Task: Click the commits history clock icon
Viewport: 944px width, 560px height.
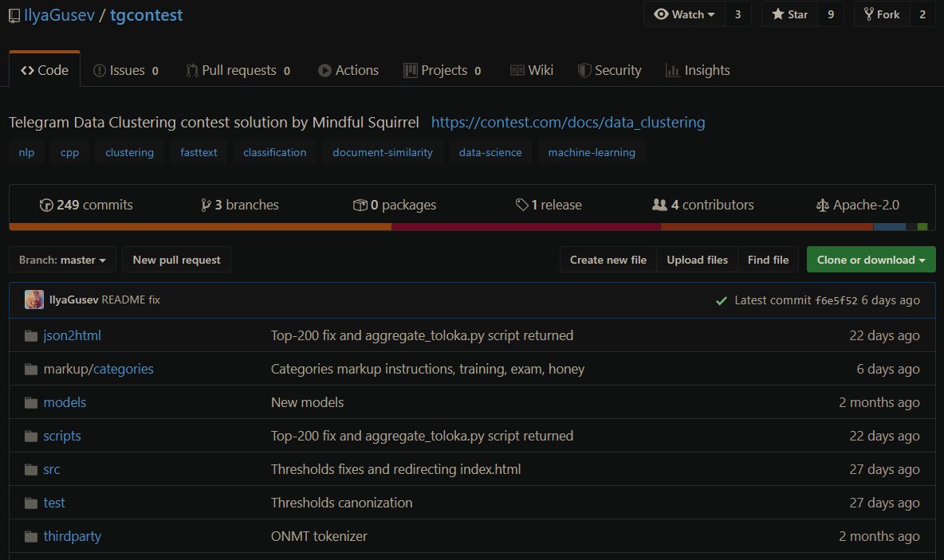Action: 46,205
